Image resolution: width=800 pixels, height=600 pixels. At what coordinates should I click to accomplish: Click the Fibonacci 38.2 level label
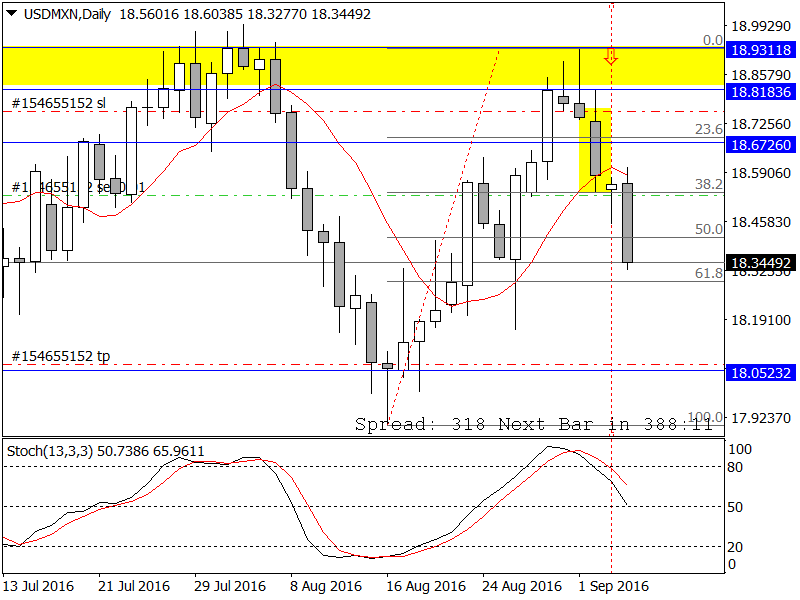click(709, 184)
